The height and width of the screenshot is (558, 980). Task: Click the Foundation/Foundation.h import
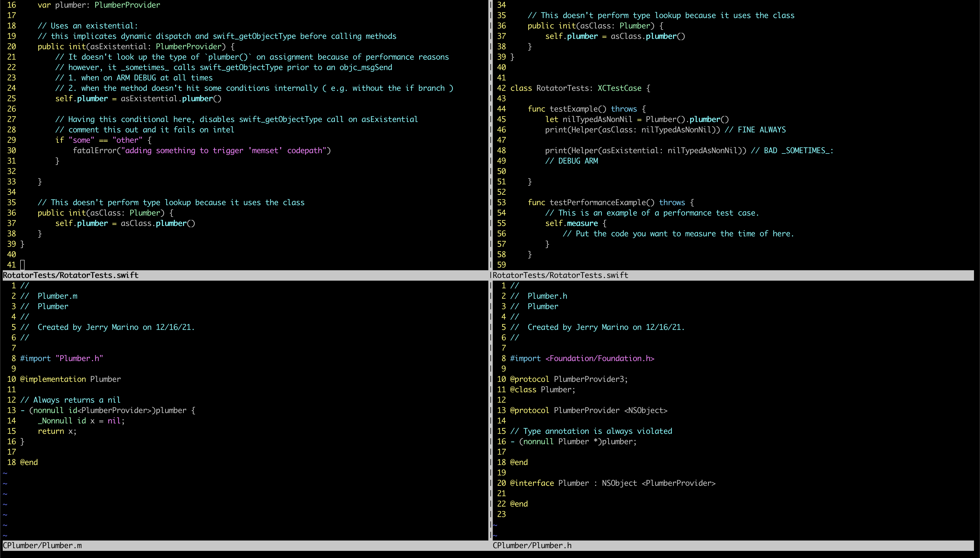pyautogui.click(x=600, y=358)
